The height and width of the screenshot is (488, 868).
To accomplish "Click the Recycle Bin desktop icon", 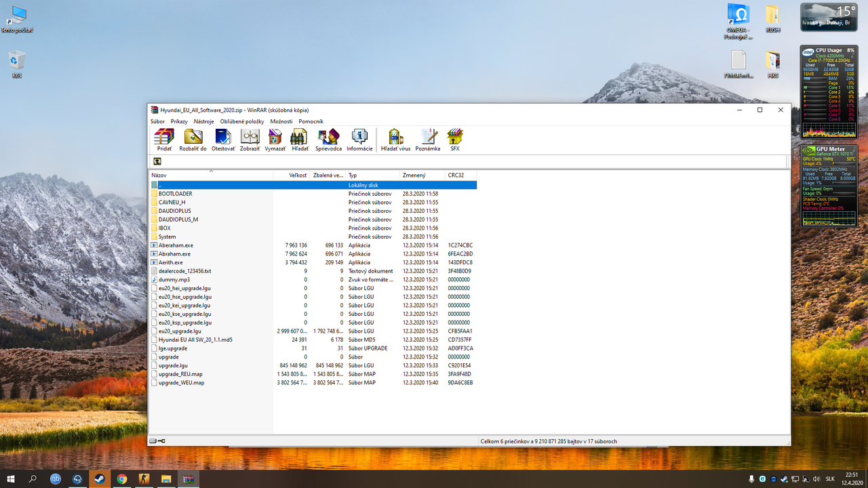I will click(x=17, y=64).
